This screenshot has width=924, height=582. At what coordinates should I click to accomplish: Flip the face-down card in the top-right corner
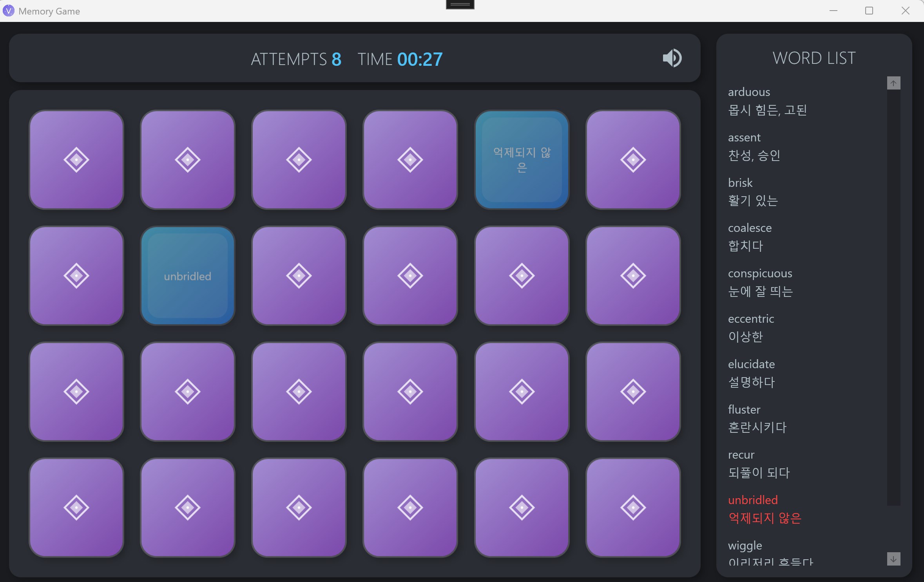(x=633, y=159)
